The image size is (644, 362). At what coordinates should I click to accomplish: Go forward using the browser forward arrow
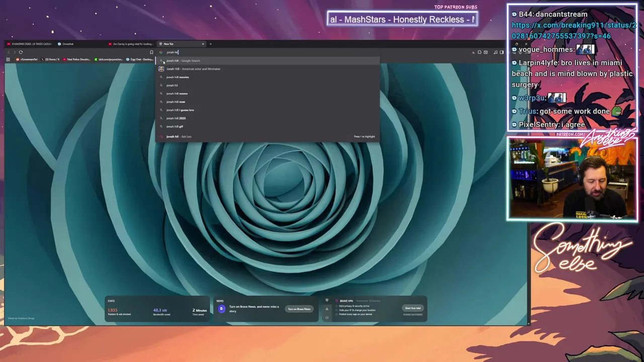[x=14, y=52]
